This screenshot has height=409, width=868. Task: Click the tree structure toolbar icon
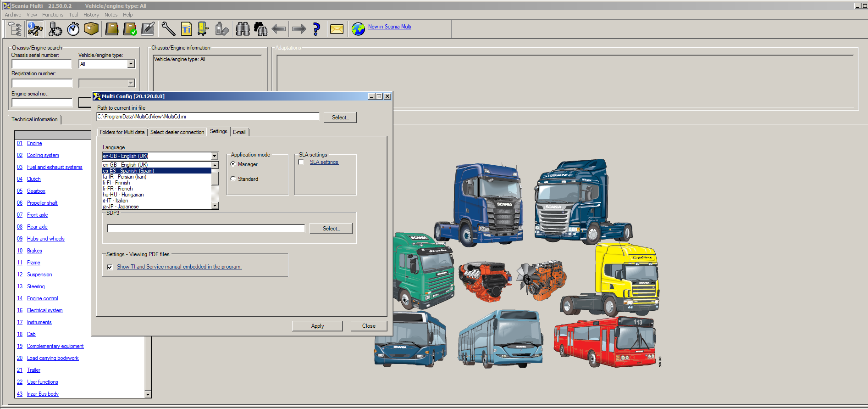click(15, 29)
